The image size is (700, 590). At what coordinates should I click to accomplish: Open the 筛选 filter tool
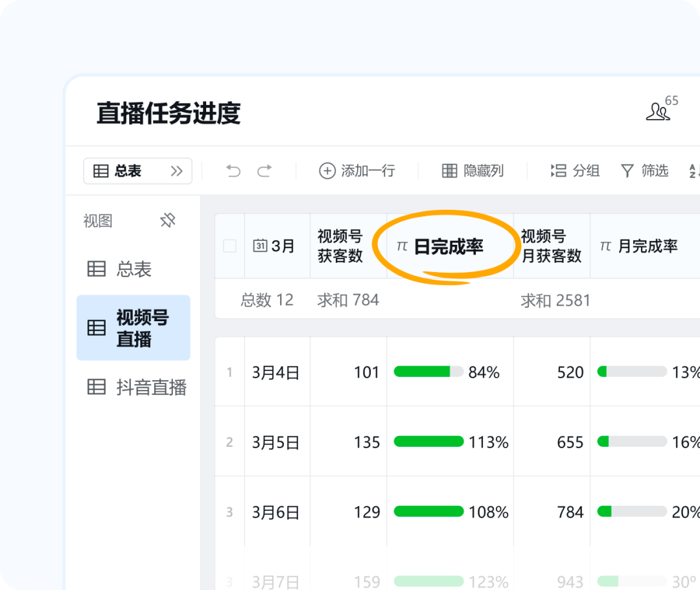(644, 171)
